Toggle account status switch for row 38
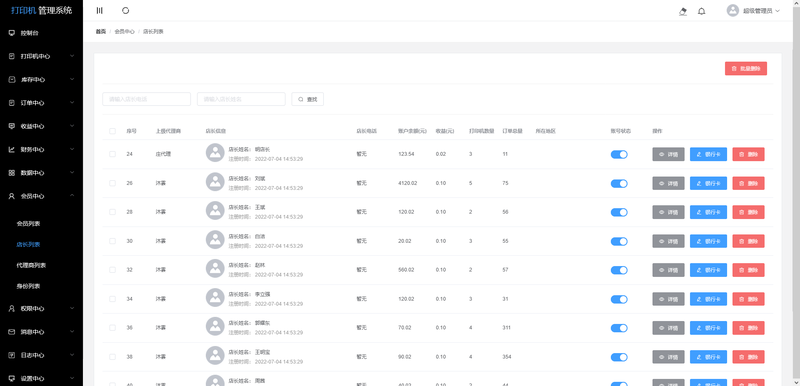This screenshot has width=800, height=386. (x=619, y=357)
